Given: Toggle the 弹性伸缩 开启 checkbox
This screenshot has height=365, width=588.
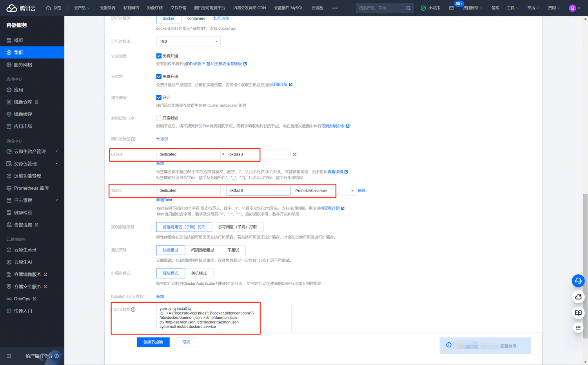Looking at the screenshot, I should point(159,98).
